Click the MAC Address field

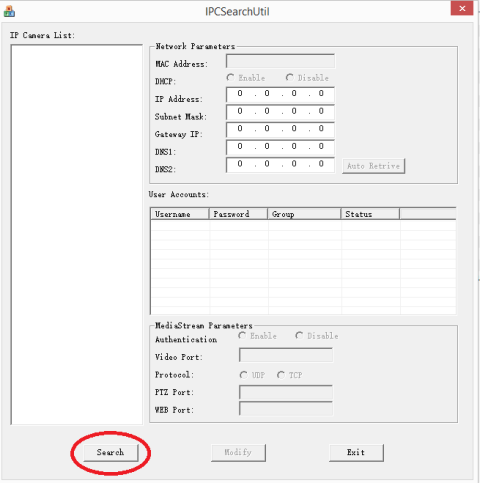pyautogui.click(x=280, y=61)
